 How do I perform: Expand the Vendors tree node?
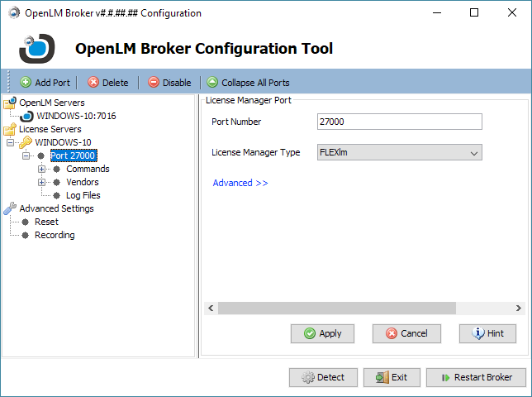[x=41, y=182]
